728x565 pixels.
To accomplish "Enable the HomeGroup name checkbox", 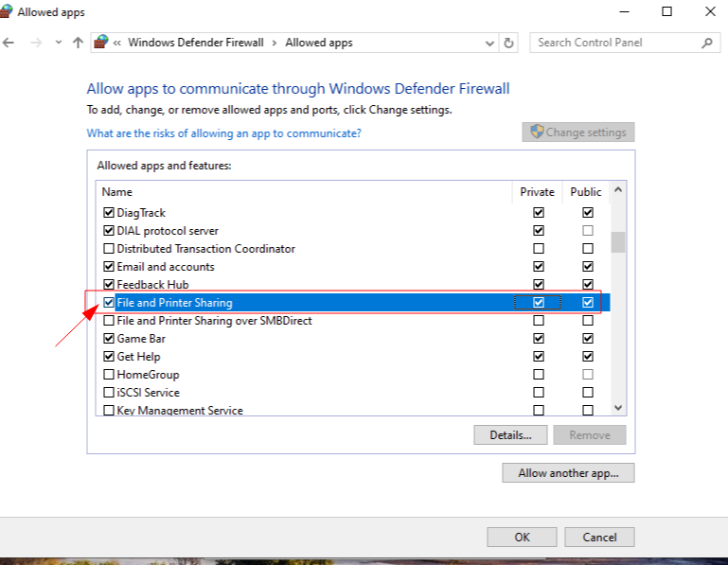I will 109,375.
